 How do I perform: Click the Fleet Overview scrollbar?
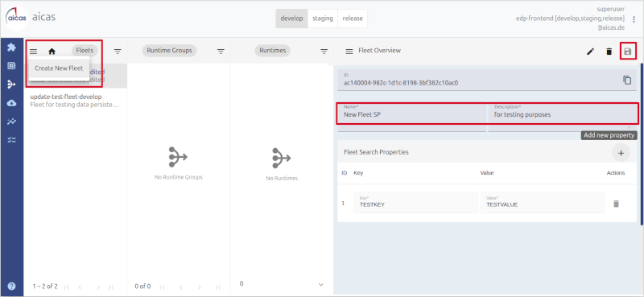(x=642, y=144)
